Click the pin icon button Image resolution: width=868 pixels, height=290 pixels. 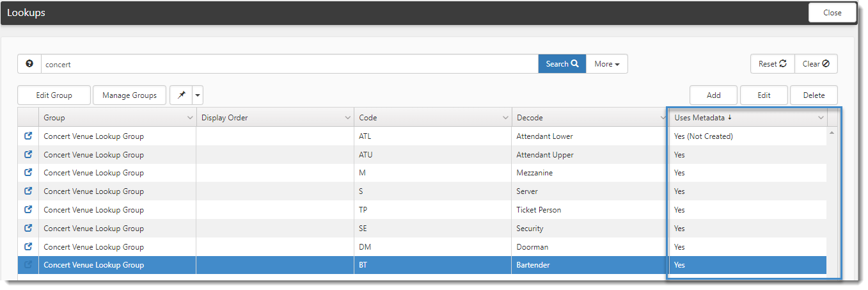(181, 95)
